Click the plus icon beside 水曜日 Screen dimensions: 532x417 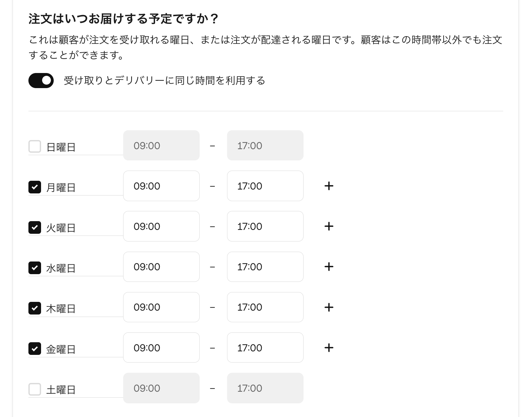point(329,266)
